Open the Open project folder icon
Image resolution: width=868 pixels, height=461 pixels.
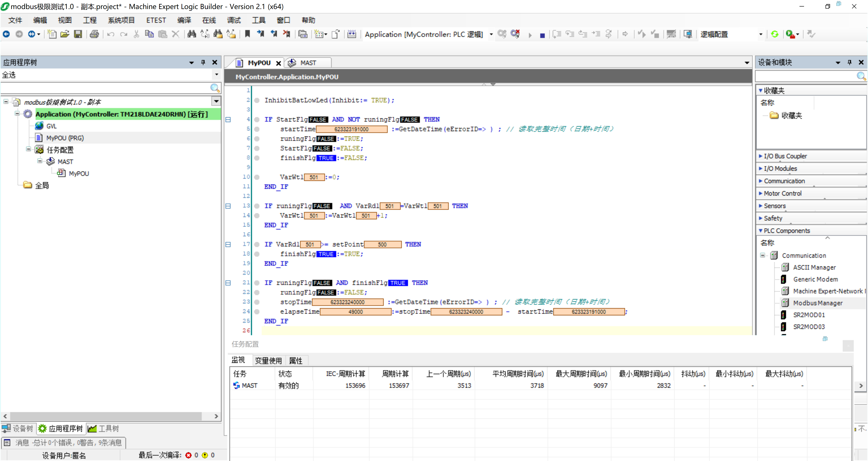pos(65,34)
